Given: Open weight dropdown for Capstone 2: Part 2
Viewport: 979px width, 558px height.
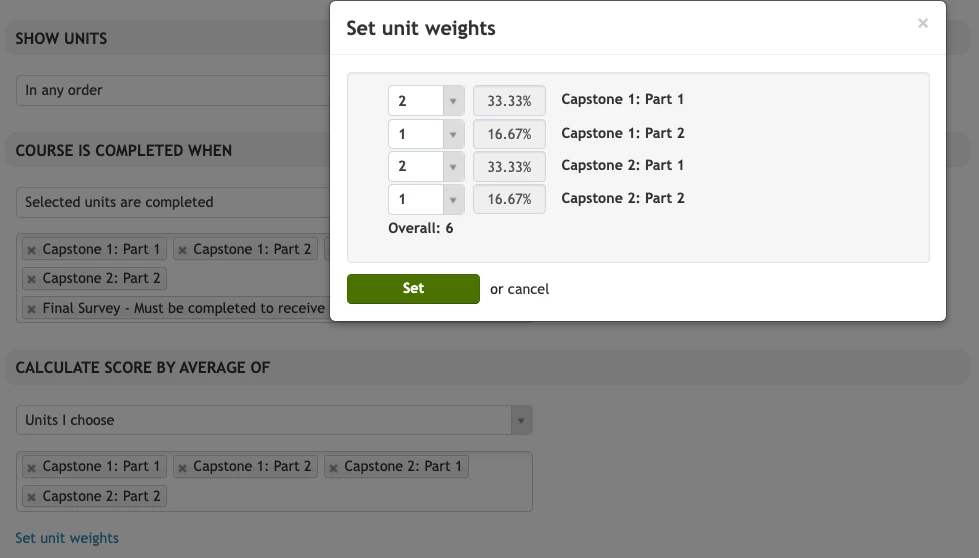Looking at the screenshot, I should 426,199.
